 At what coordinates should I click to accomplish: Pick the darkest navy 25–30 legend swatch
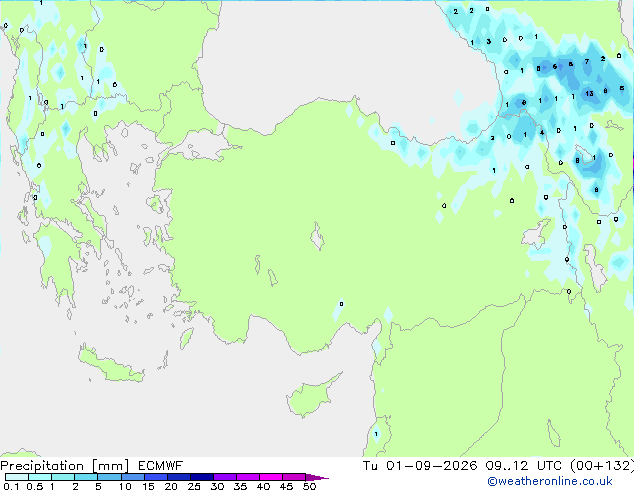point(202,477)
